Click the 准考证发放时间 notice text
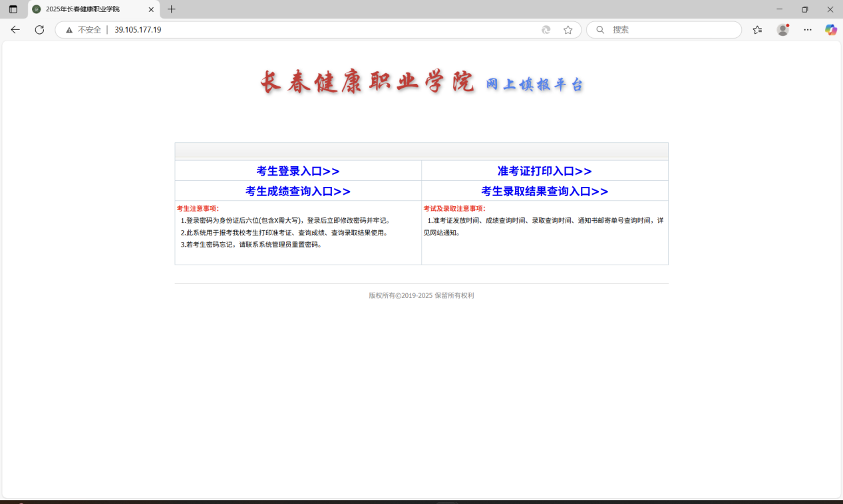 click(544, 227)
